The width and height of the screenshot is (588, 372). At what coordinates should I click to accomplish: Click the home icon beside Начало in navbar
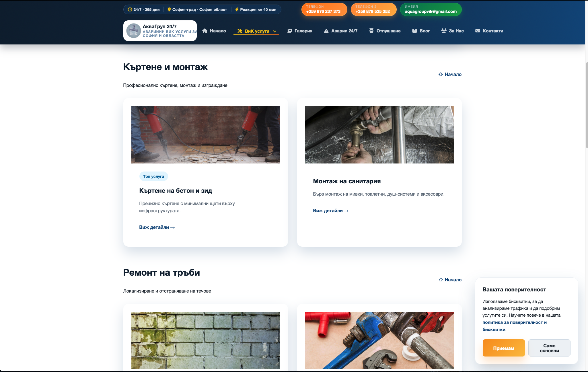click(x=205, y=31)
